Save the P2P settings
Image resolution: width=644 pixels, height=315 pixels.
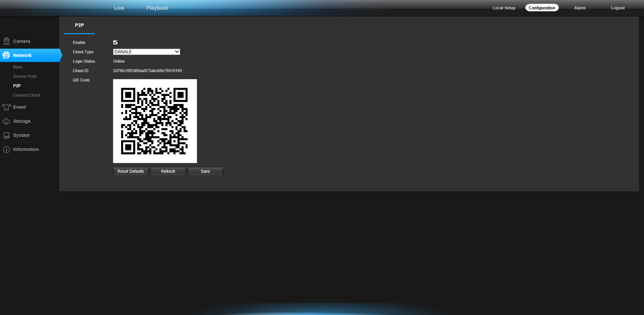205,171
